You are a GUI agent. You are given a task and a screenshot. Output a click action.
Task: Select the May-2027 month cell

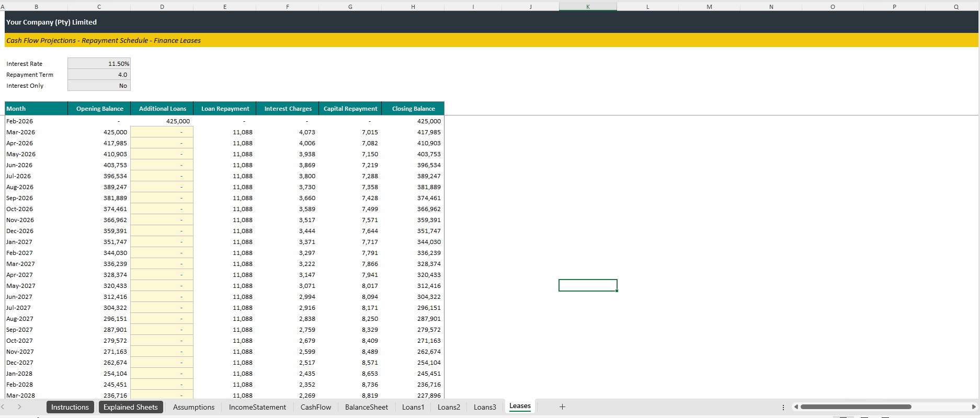click(36, 286)
